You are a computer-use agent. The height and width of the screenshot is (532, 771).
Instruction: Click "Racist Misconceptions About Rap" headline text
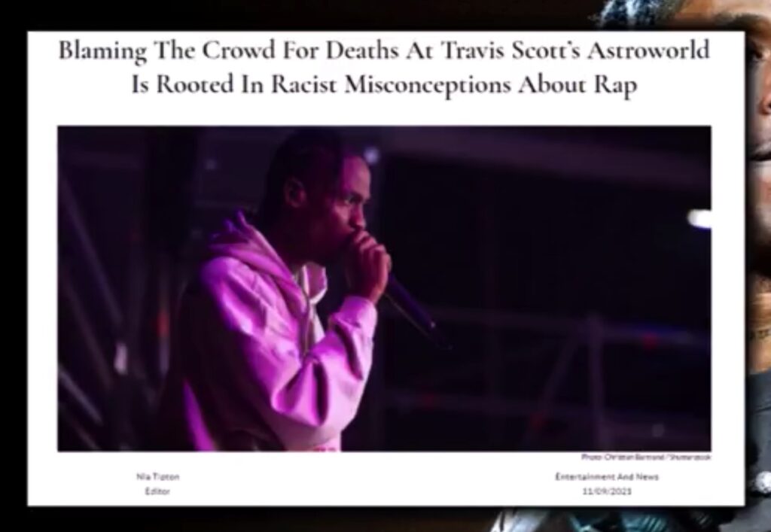click(454, 84)
